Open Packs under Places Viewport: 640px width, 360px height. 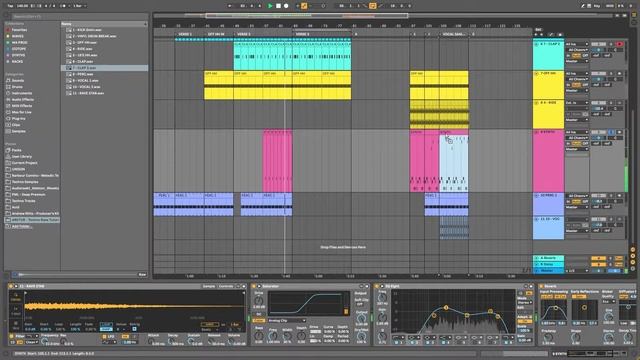coord(16,150)
